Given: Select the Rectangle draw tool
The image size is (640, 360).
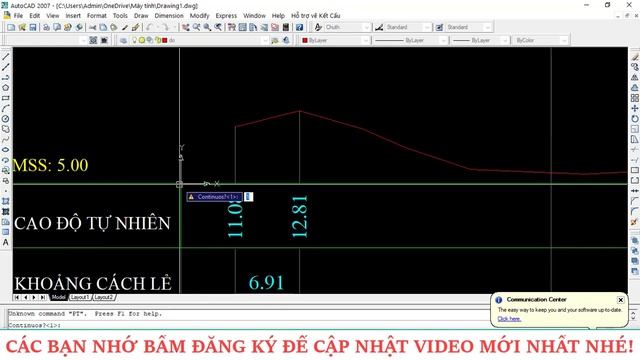Looking at the screenshot, I should point(6,98).
